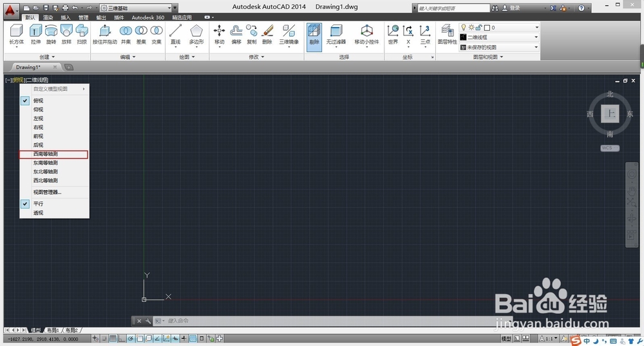Expand the 绘图 panel arrow
Screen dimensions: 644x346
click(193, 57)
